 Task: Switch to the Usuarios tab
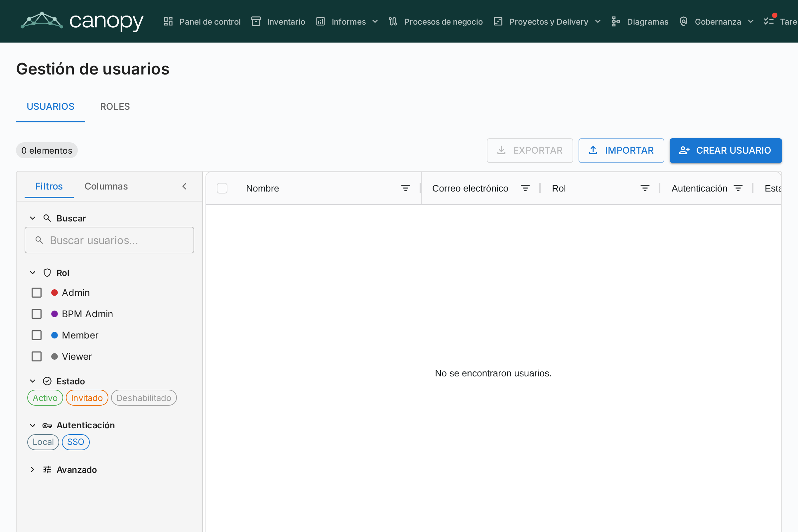51,107
